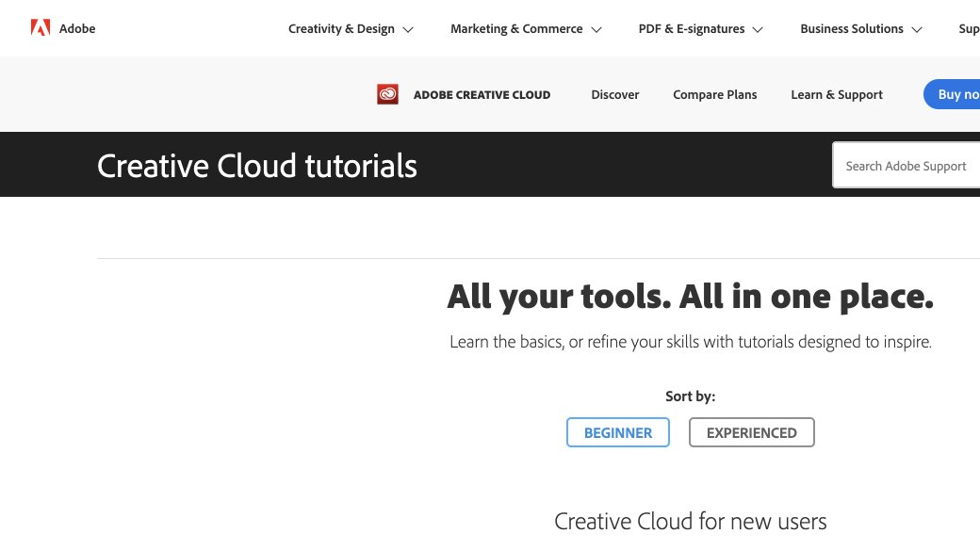
Task: Click the 'Learn the basics' subtitle text
Action: 690,342
